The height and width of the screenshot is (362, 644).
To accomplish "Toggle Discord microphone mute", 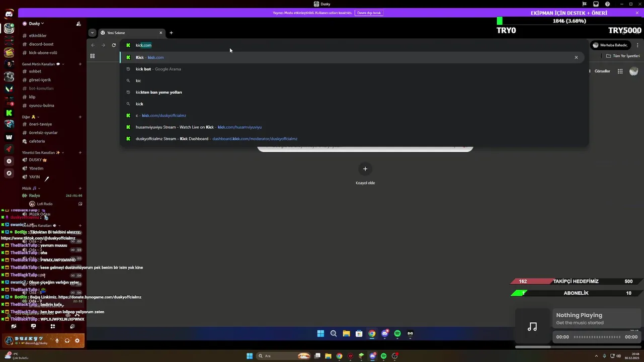I will coord(57,340).
